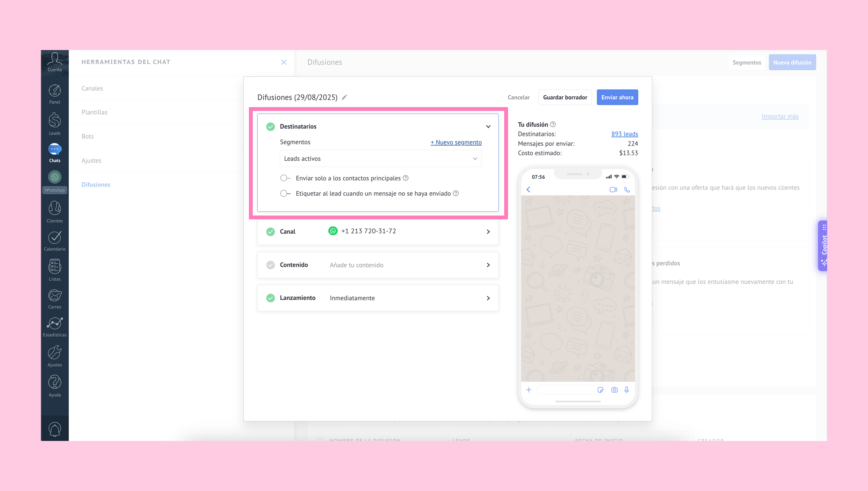Expand the Contenido section
The image size is (868, 491).
488,265
